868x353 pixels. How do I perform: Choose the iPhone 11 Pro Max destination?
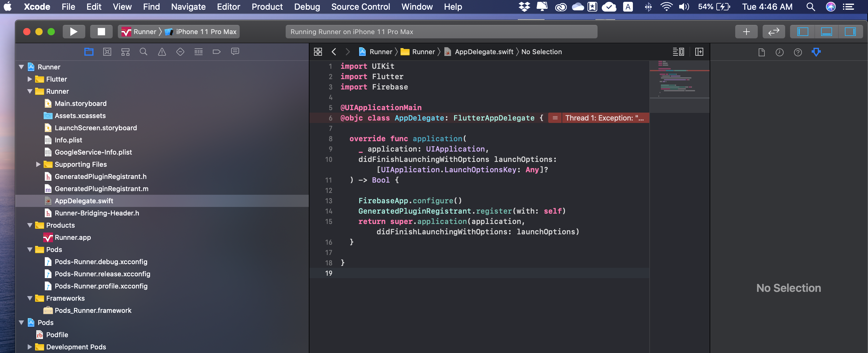[x=201, y=32]
